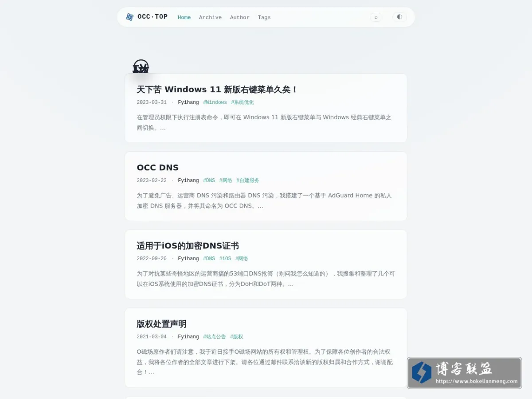Click the OCC·TOP pinwheel logo icon
The width and height of the screenshot is (532, 399).
pos(129,17)
